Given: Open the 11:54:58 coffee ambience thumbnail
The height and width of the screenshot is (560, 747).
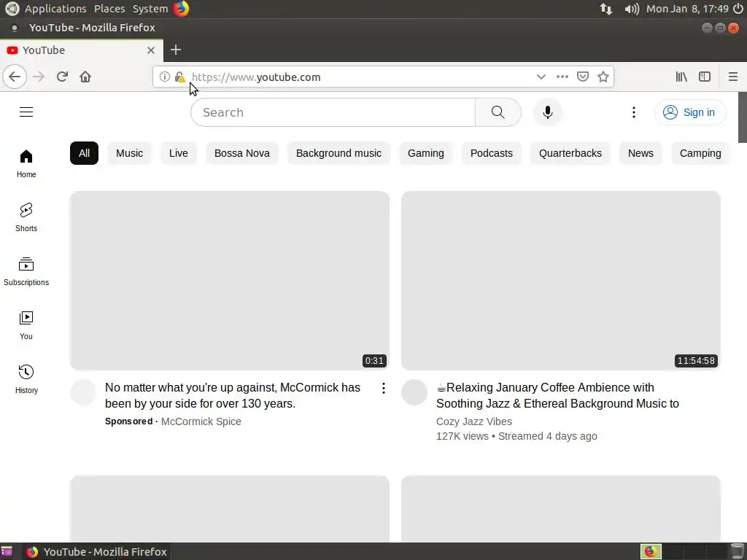Looking at the screenshot, I should tap(561, 281).
